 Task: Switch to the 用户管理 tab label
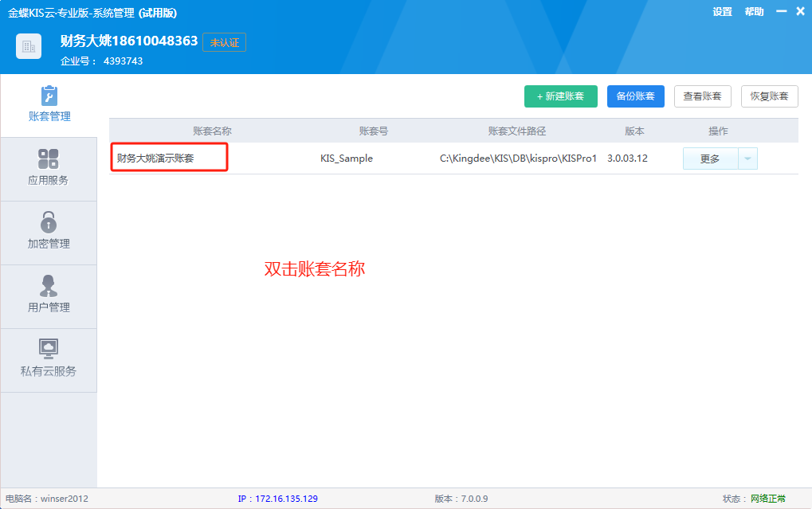click(49, 307)
